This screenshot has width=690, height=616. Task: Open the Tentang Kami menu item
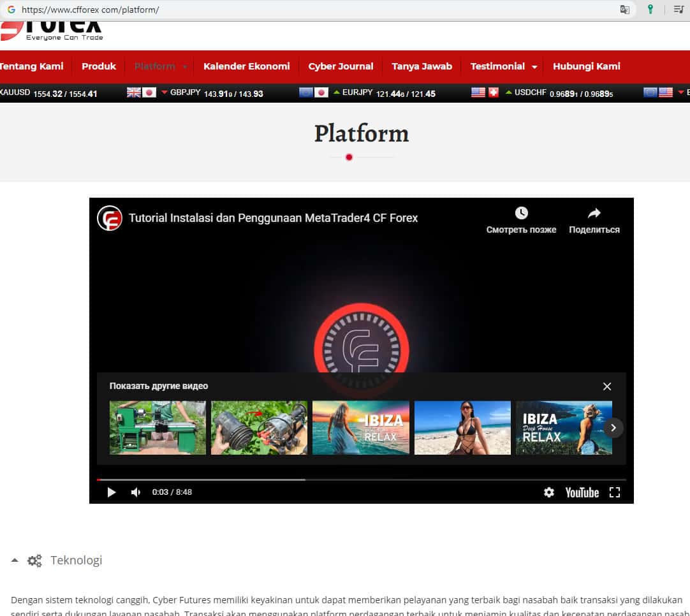coord(32,66)
